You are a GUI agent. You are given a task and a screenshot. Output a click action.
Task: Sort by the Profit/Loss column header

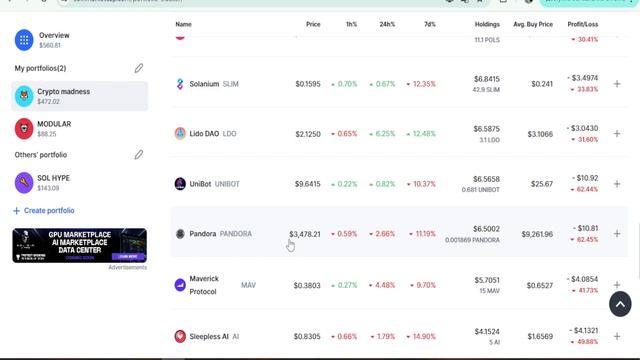(x=583, y=24)
